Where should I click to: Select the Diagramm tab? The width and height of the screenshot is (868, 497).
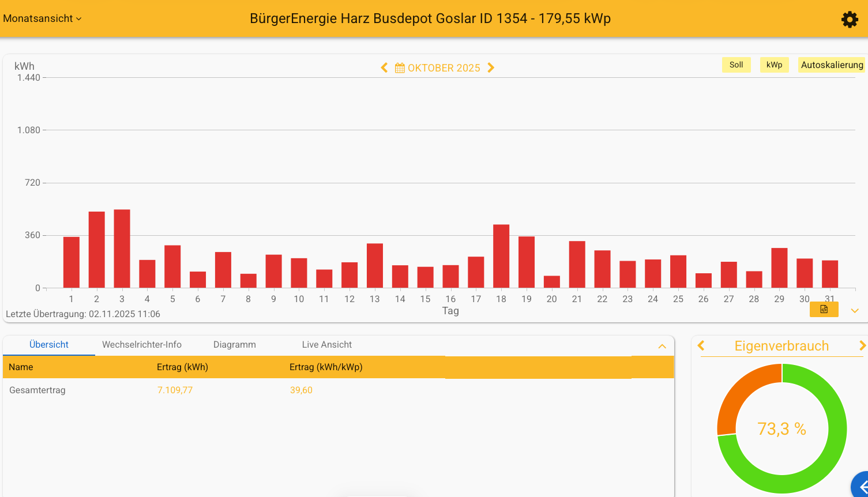[234, 345]
